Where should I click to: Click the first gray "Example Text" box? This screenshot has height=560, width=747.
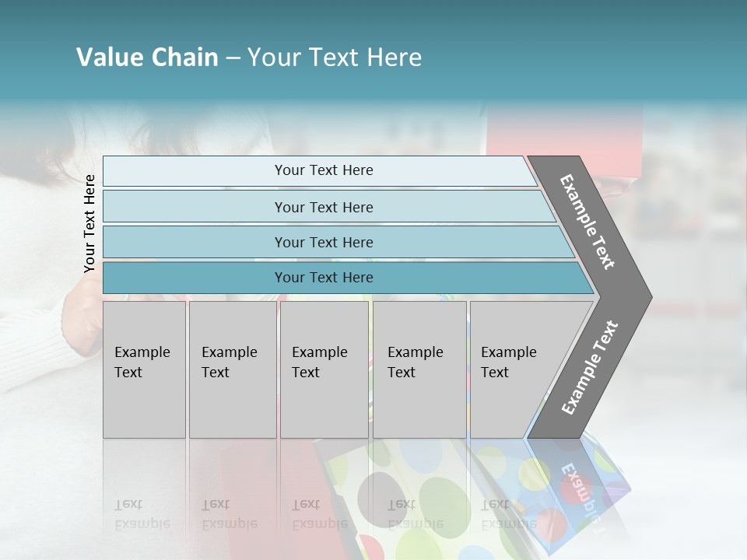pyautogui.click(x=144, y=369)
